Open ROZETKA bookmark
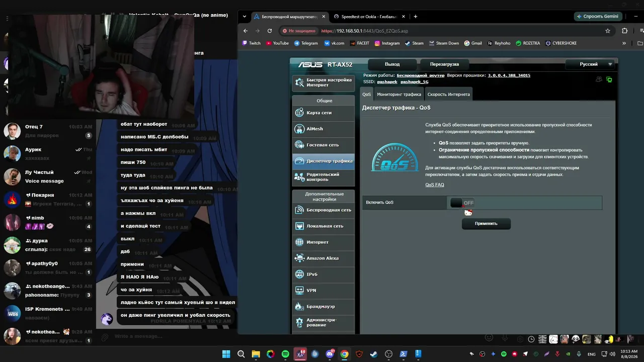 point(528,43)
